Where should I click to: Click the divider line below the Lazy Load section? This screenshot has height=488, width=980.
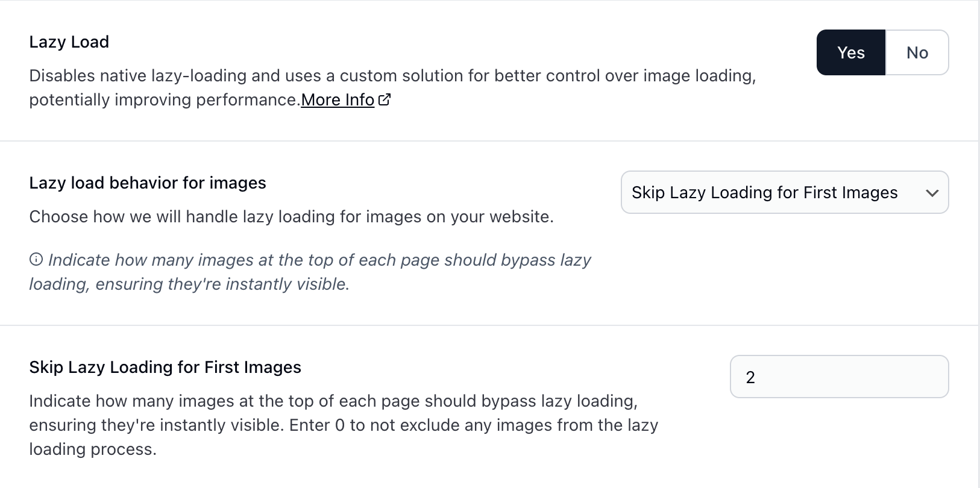[x=489, y=141]
